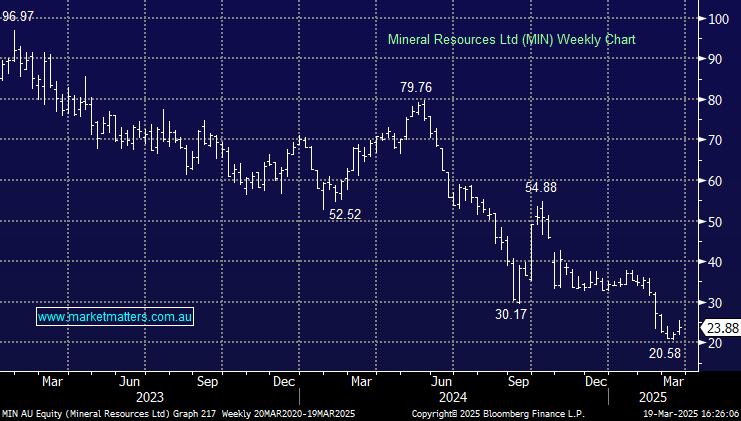
Task: Select the 52.52 low price label
Action: click(345, 215)
